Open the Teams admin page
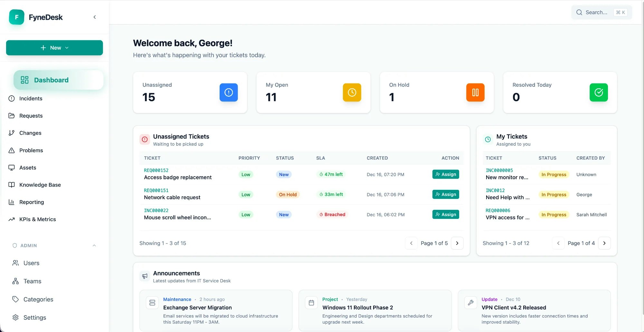644x332 pixels. click(32, 281)
